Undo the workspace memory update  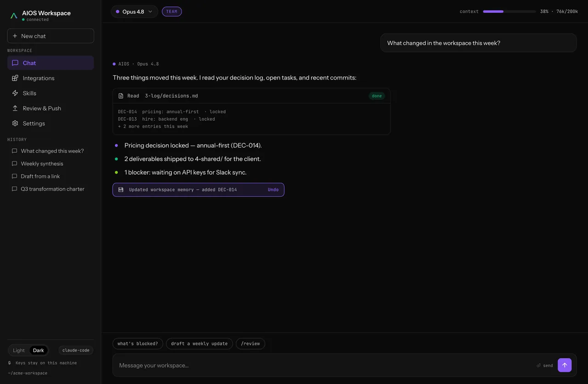[273, 190]
